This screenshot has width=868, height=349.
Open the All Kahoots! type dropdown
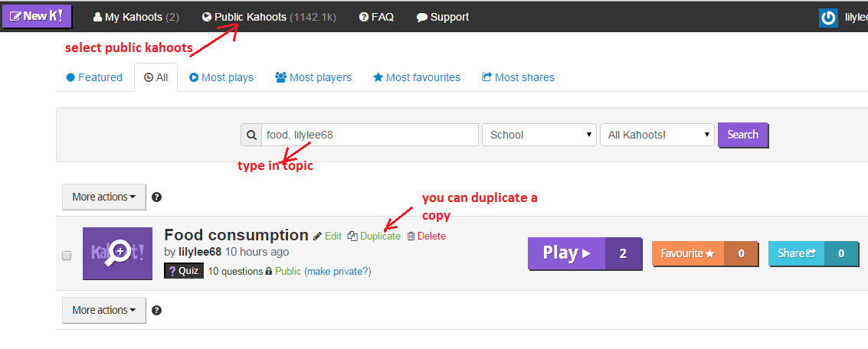(x=657, y=135)
